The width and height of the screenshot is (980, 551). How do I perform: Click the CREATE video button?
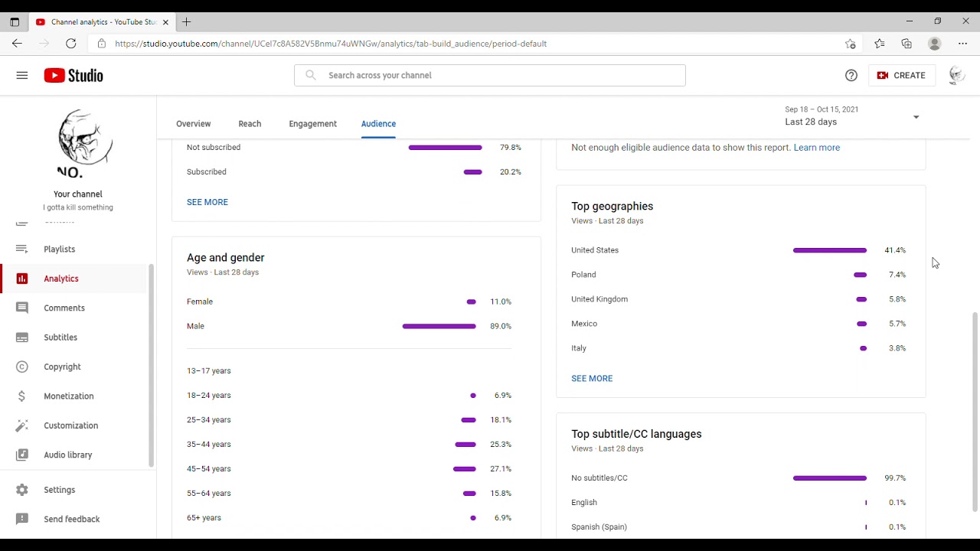point(901,75)
